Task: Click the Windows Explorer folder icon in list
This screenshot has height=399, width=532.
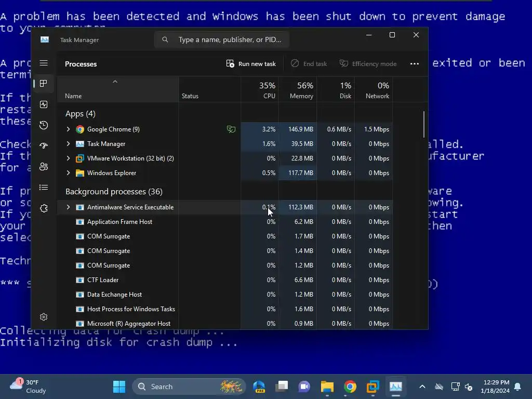Action: [79, 173]
